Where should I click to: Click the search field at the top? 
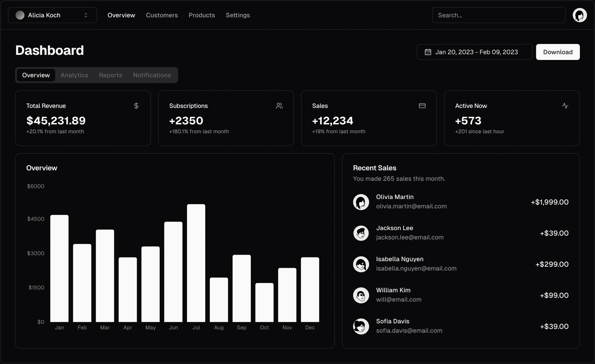(x=498, y=15)
